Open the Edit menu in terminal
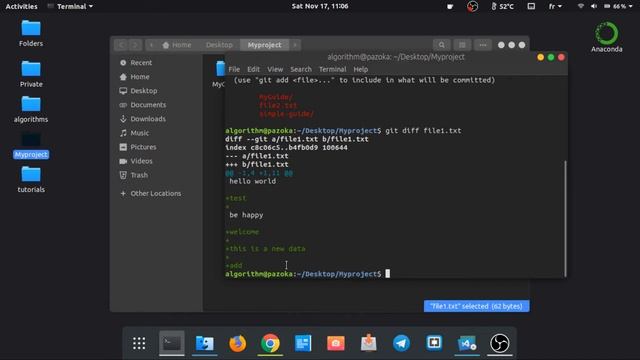The image size is (640, 360). click(253, 69)
